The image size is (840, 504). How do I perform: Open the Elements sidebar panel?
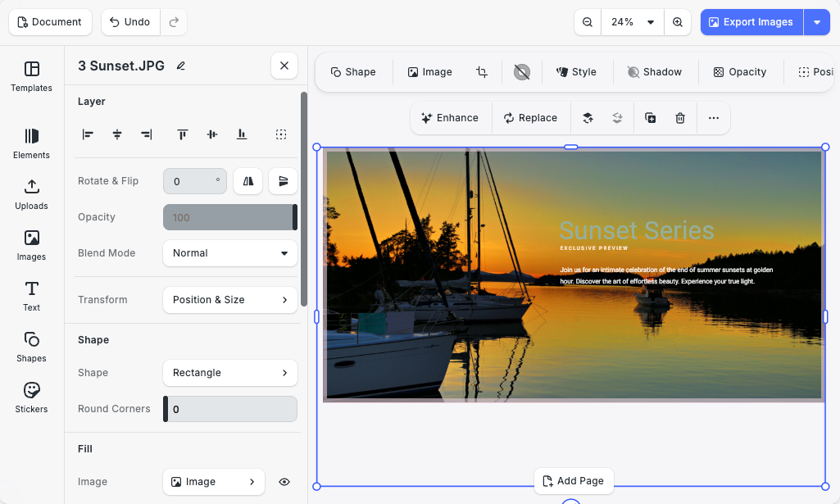32,143
